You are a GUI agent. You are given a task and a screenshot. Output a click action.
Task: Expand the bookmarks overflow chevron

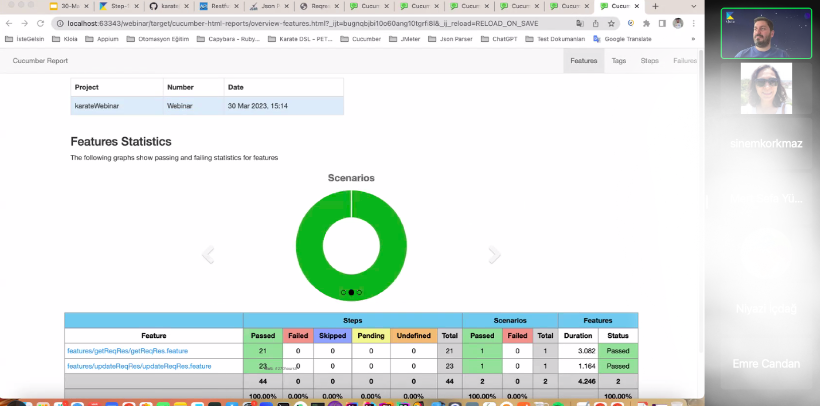tap(693, 39)
